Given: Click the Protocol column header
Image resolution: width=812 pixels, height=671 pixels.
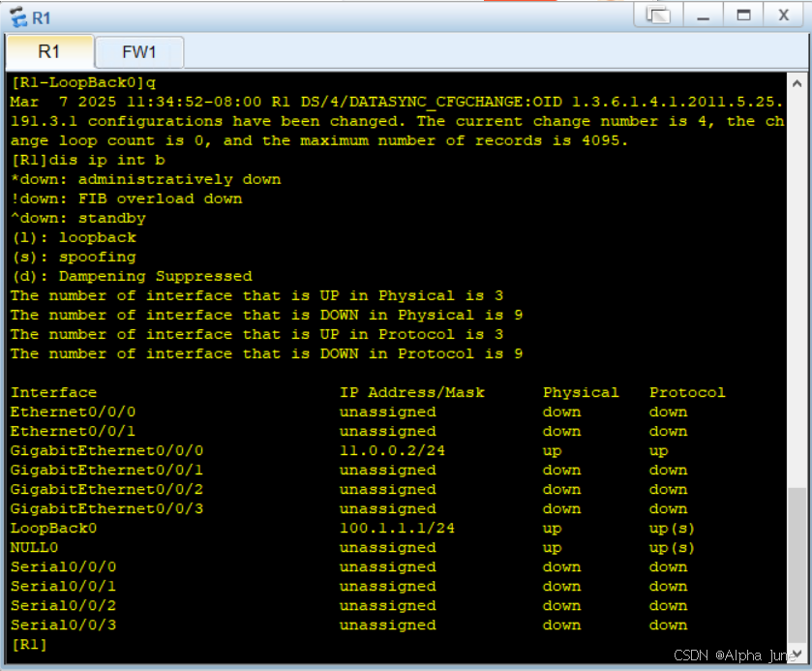Looking at the screenshot, I should tap(687, 392).
